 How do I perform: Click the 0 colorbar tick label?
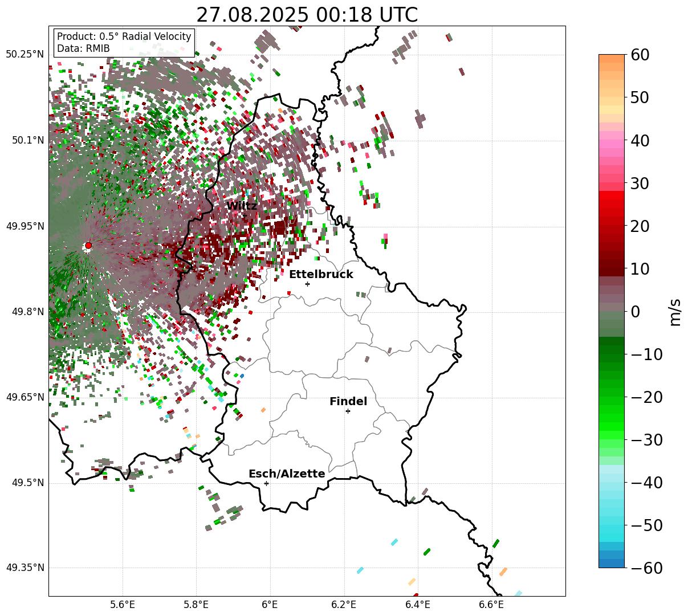pyautogui.click(x=634, y=312)
